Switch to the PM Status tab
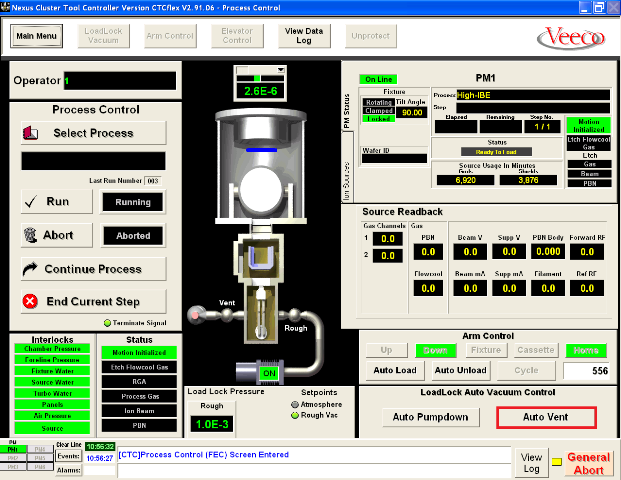Screen dimensions: 621x480 pyautogui.click(x=348, y=110)
